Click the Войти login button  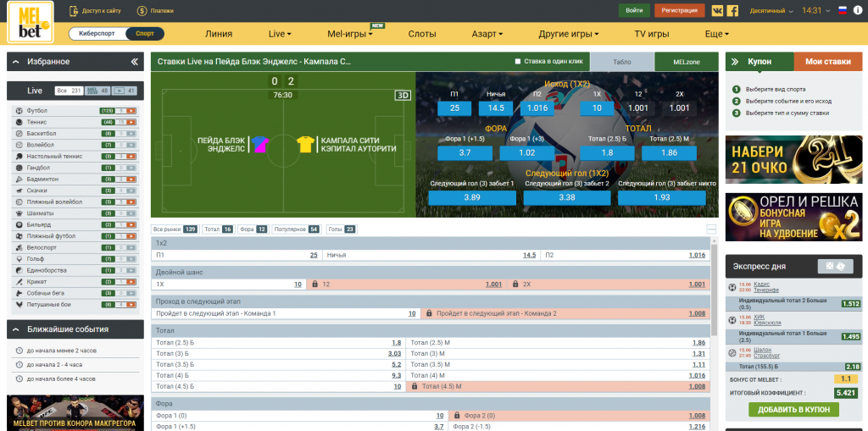634,10
